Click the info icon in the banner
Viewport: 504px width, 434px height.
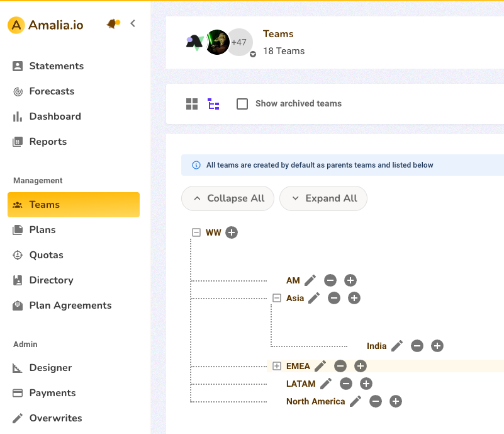[x=196, y=165]
